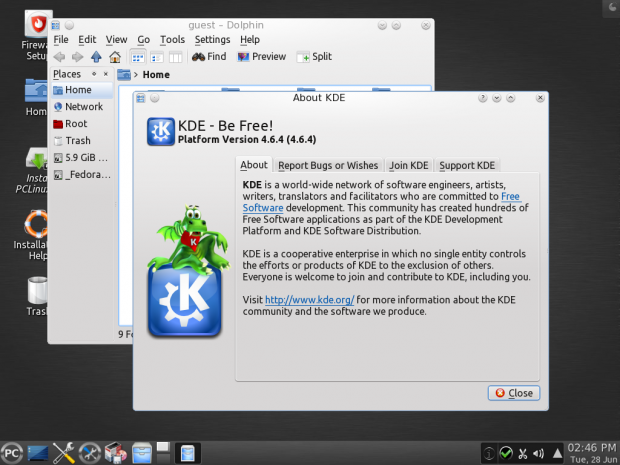
Task: Open the http://www.kde.org/ link
Action: (310, 300)
